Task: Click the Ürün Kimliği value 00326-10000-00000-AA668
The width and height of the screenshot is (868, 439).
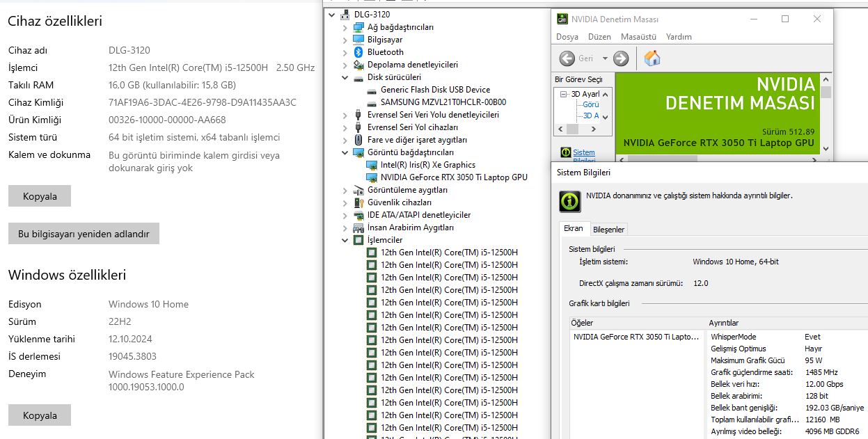Action: [167, 120]
